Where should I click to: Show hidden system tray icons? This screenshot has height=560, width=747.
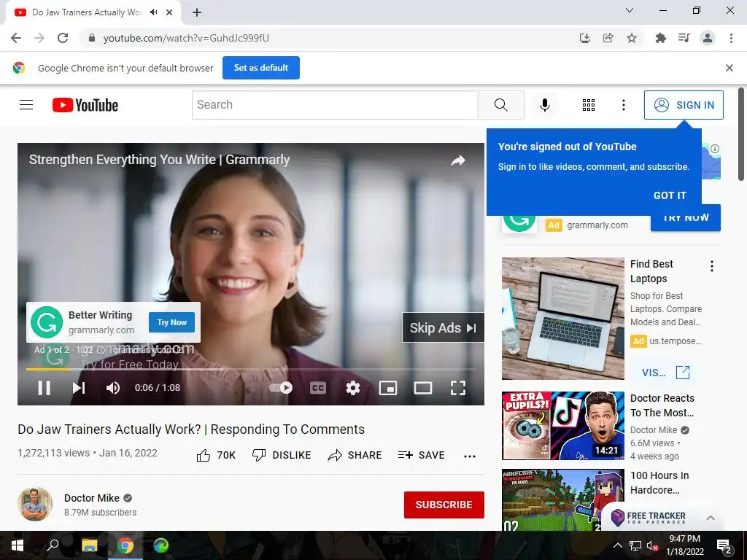pos(617,545)
